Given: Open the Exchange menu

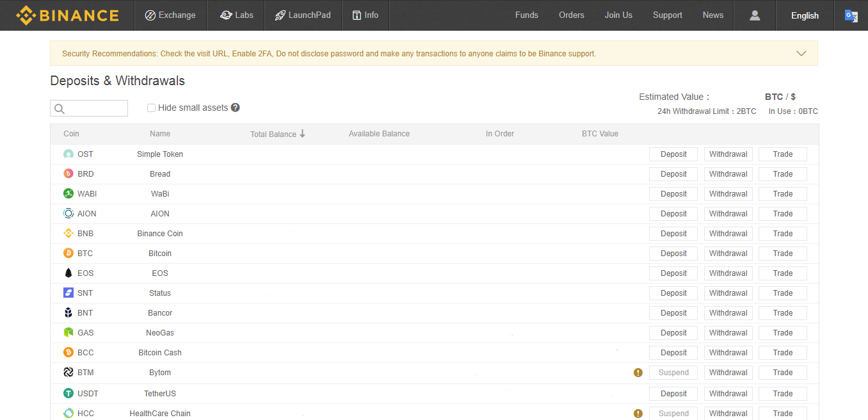Looking at the screenshot, I should click(170, 15).
